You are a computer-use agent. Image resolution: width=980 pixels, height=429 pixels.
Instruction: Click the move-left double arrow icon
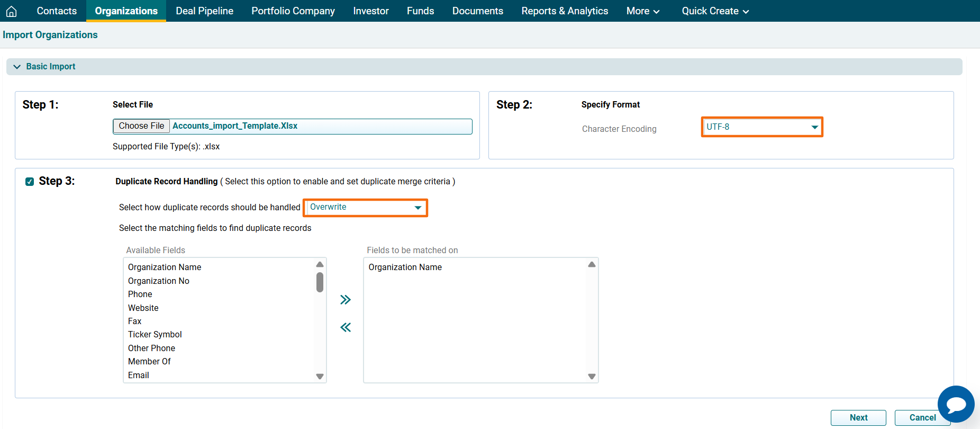click(x=346, y=327)
